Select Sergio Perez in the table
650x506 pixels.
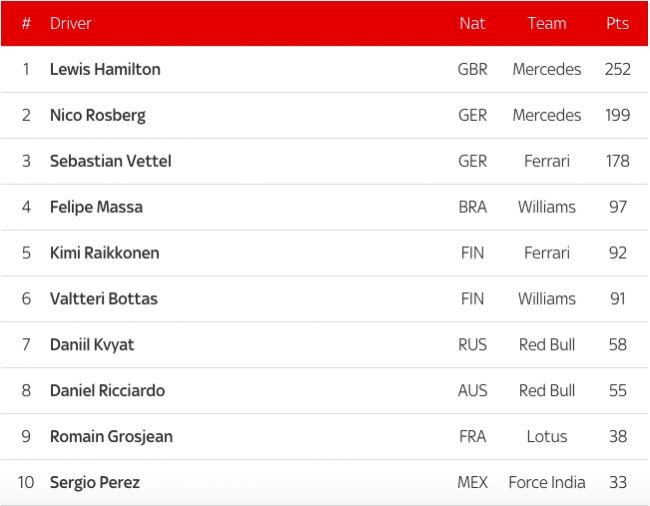point(95,483)
